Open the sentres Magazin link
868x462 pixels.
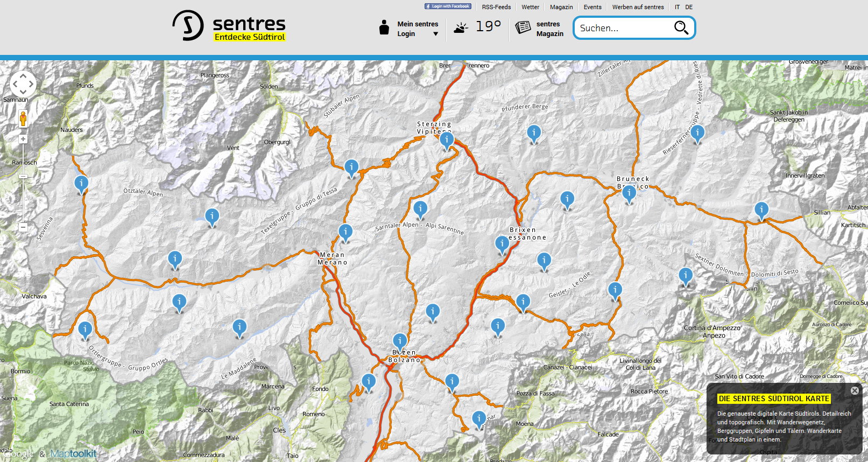(549, 29)
